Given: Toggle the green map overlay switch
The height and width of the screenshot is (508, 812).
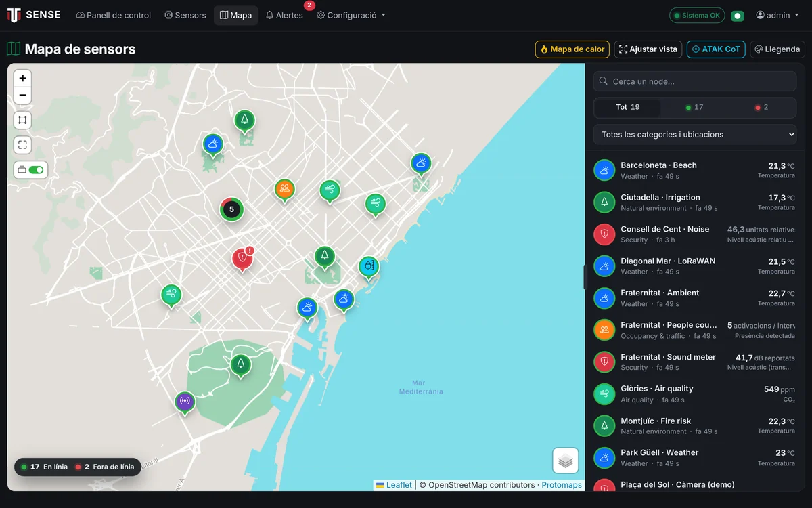Looking at the screenshot, I should point(36,169).
